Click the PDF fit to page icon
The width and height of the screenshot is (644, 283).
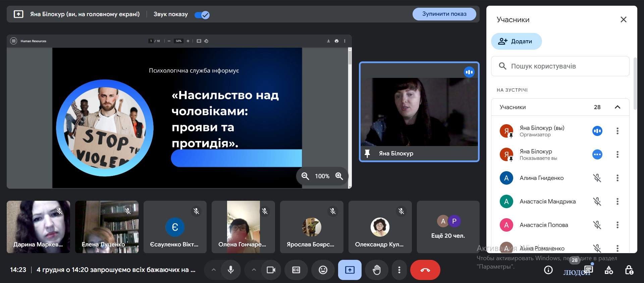[199, 41]
